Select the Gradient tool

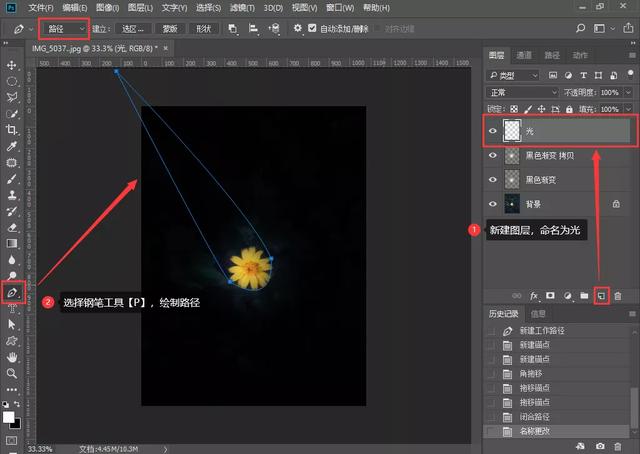click(11, 243)
